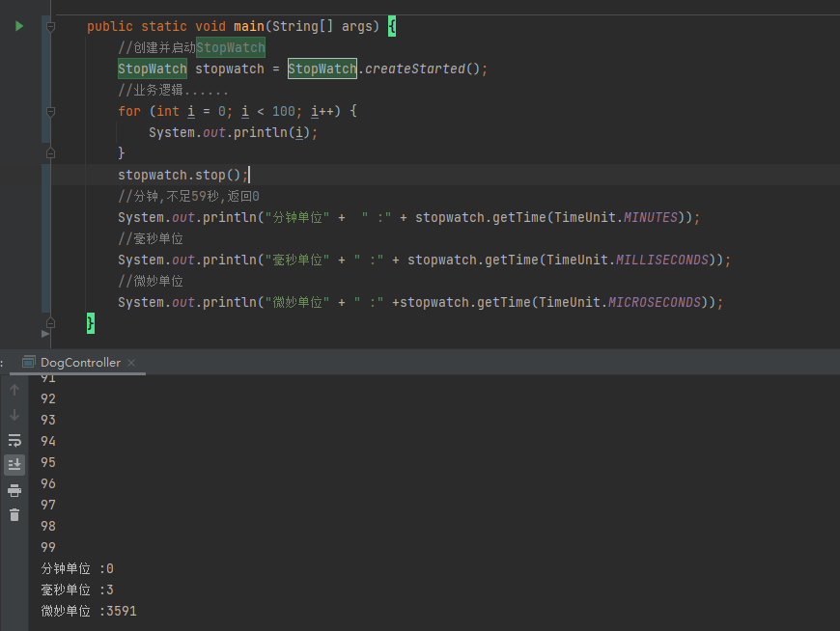Collapse the main method fold marker
Viewport: 840px width, 631px height.
(x=50, y=26)
